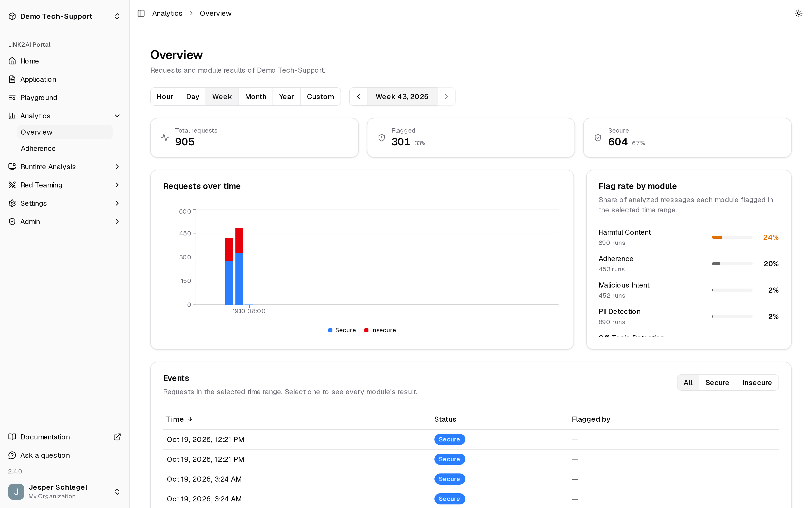Screen dimensions: 812x508
Task: Click the version number 2.4.0
Action: pos(15,471)
